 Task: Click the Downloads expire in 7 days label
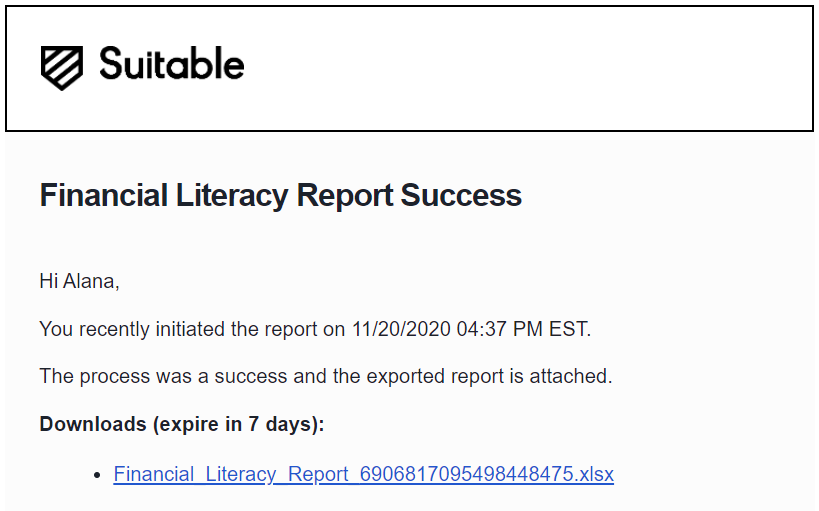click(x=182, y=424)
